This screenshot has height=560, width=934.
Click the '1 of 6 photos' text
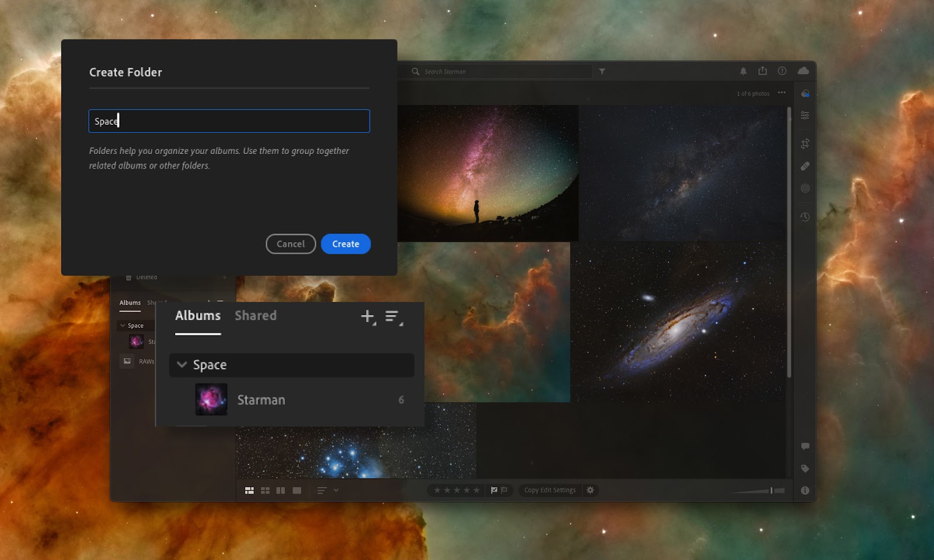753,93
